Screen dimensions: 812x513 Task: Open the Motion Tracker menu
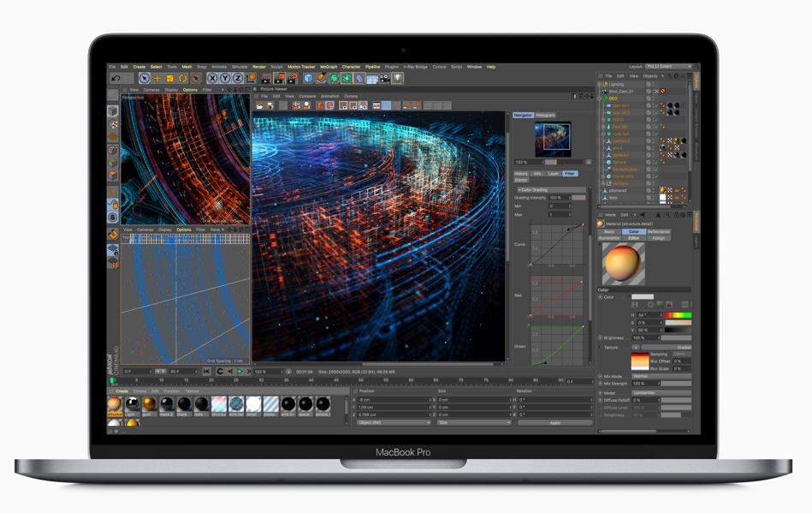[x=301, y=67]
